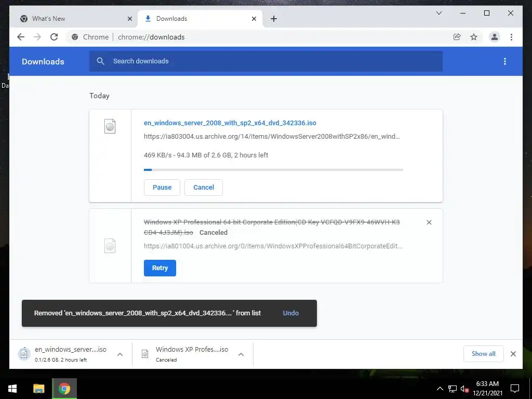Open Chrome's three-dot main menu
Image resolution: width=532 pixels, height=399 pixels.
click(x=511, y=37)
